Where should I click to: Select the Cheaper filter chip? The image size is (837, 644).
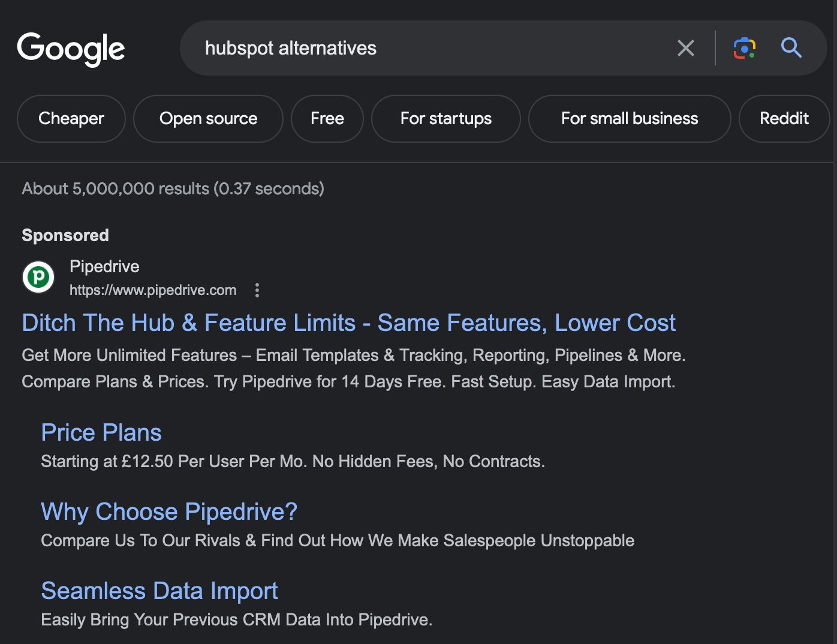tap(71, 119)
